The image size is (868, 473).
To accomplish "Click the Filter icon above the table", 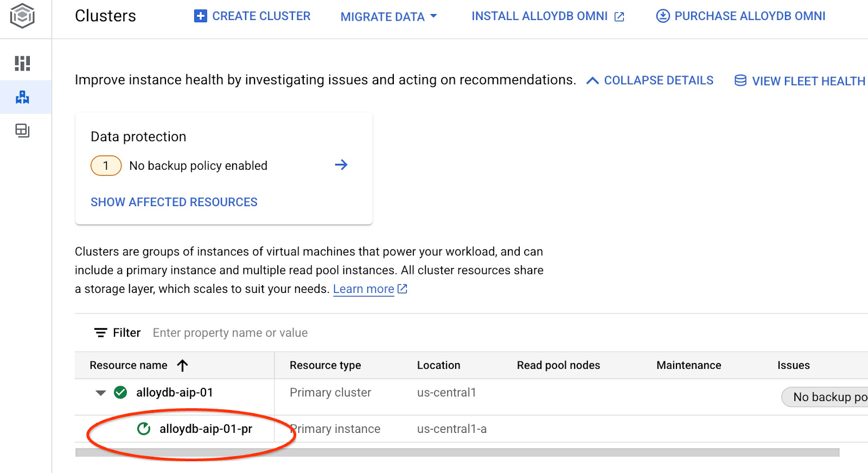I will 101,333.
